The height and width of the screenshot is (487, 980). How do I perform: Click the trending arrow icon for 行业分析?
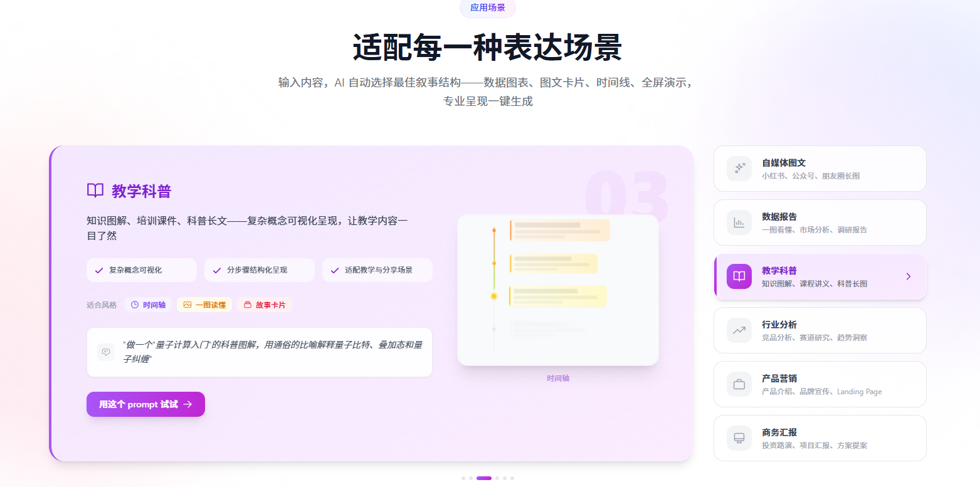pos(739,330)
